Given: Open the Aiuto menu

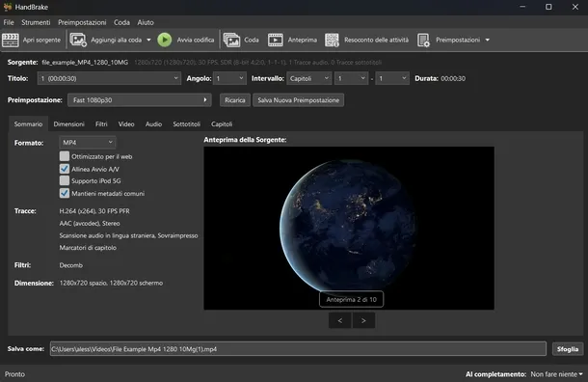Looking at the screenshot, I should (x=146, y=22).
